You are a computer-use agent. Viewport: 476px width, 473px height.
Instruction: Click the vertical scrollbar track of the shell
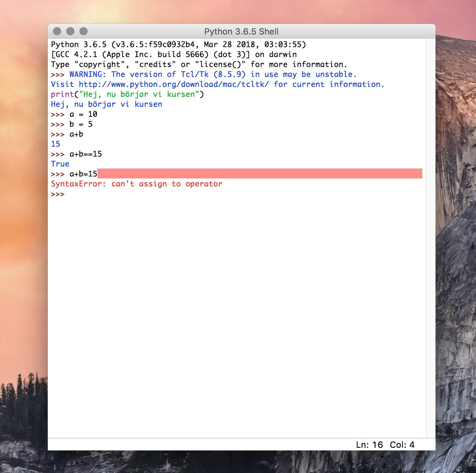pos(431,238)
